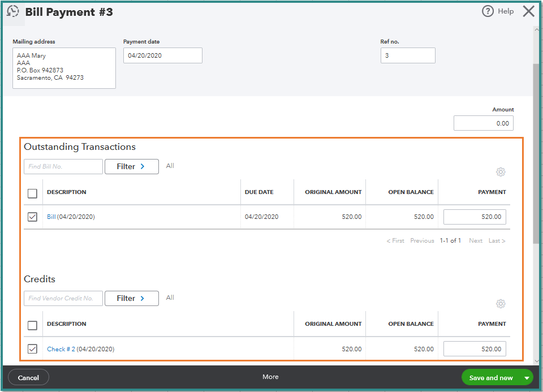Click the Save and new button

coord(491,378)
